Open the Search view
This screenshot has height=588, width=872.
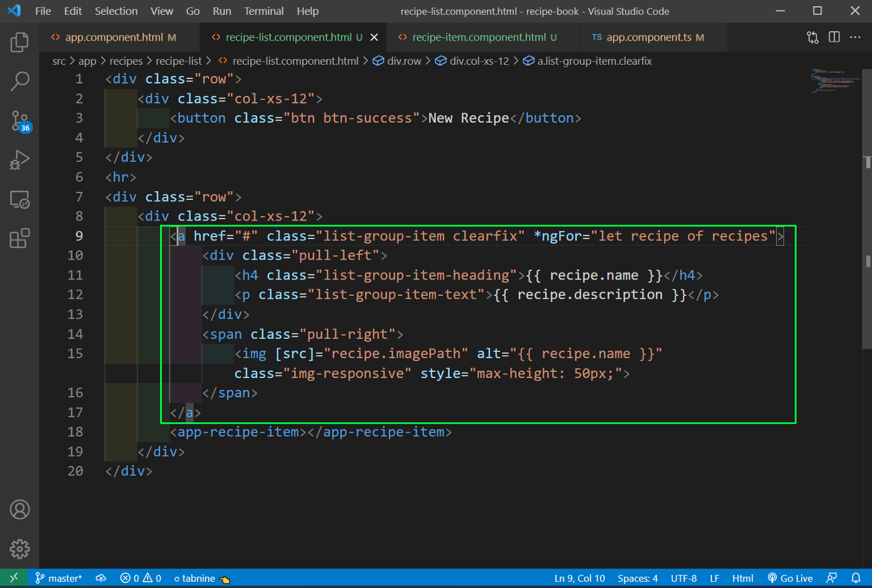tap(19, 81)
